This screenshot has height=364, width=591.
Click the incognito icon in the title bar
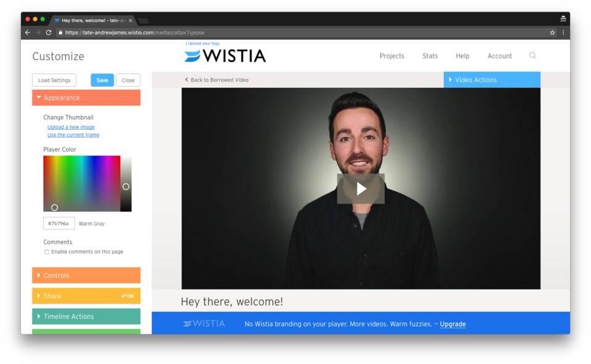[563, 19]
